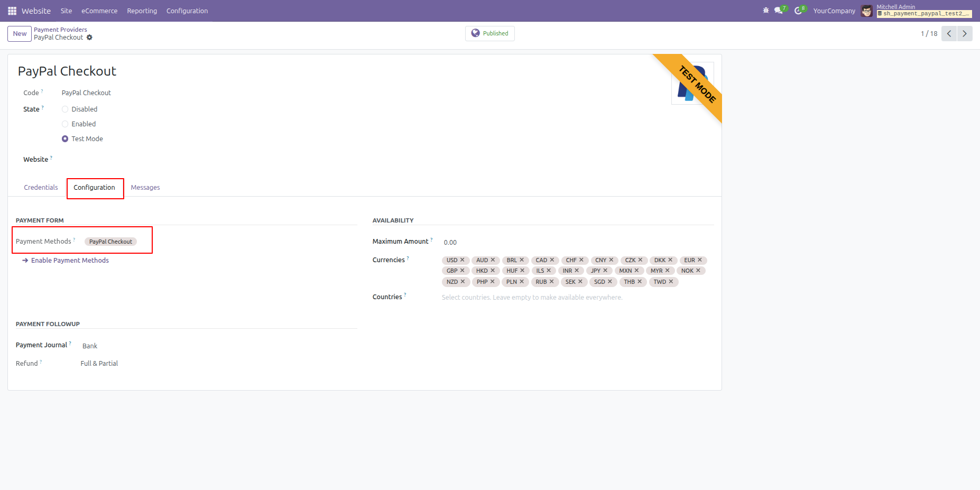
Task: Remove the PHP currency tag
Action: pos(492,282)
